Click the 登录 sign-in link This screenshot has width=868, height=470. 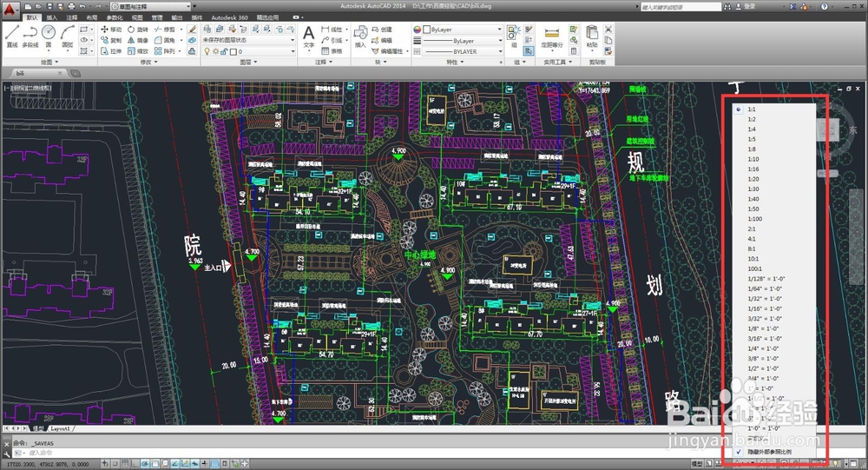750,6
